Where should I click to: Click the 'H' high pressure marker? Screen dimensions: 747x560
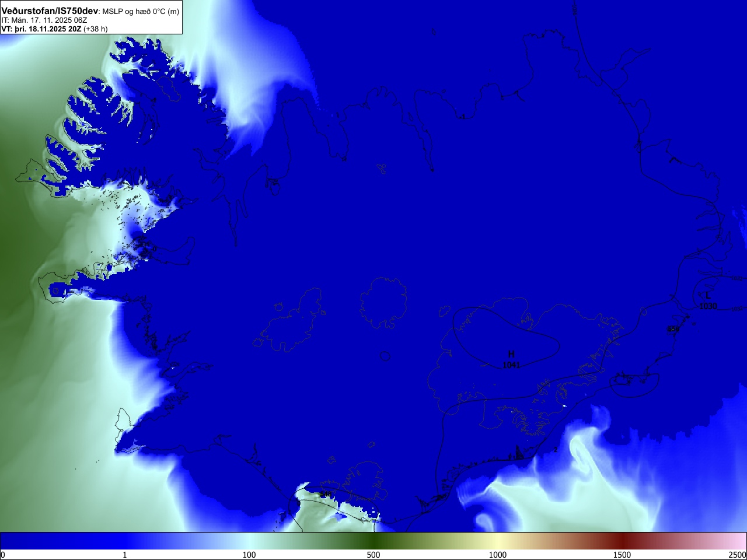511,354
